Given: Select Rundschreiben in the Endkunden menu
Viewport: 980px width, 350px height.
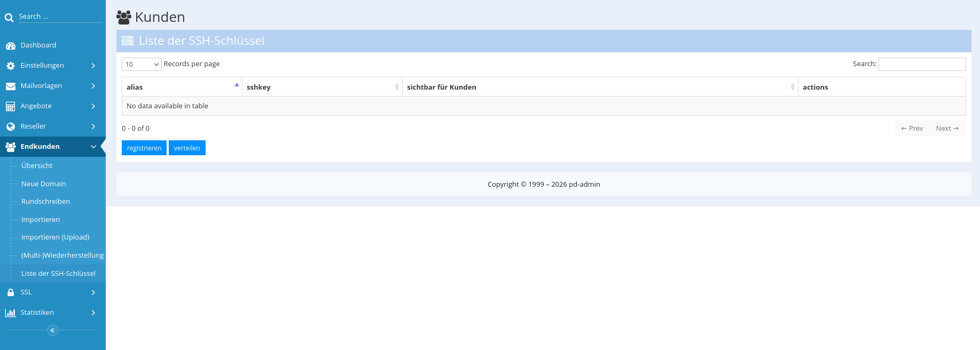Looking at the screenshot, I should (45, 202).
